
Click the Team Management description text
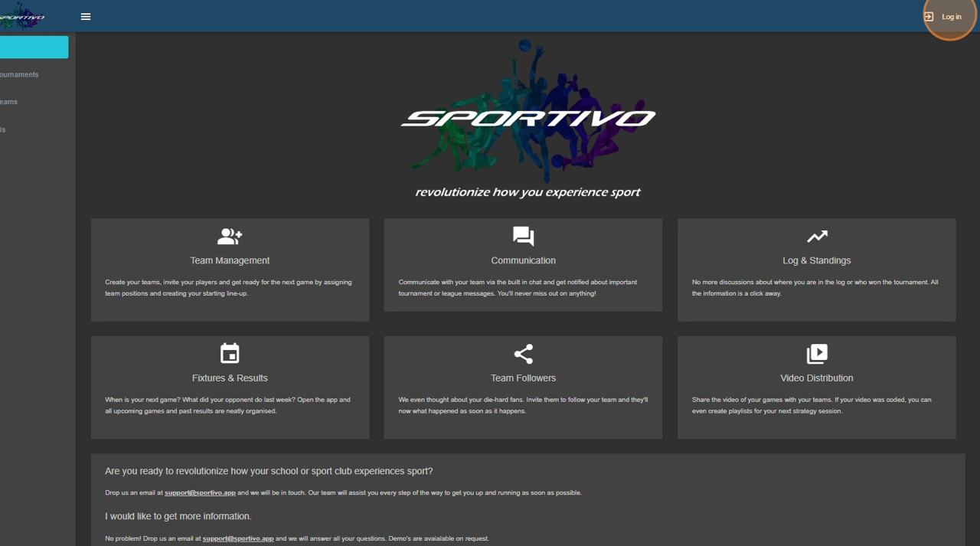pyautogui.click(x=228, y=288)
